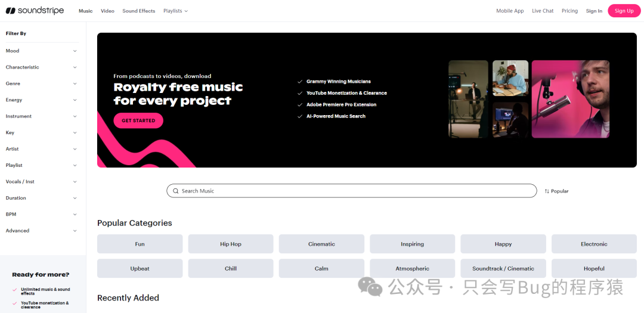Open Live Chat from the header
This screenshot has height=313, width=644.
point(543,11)
